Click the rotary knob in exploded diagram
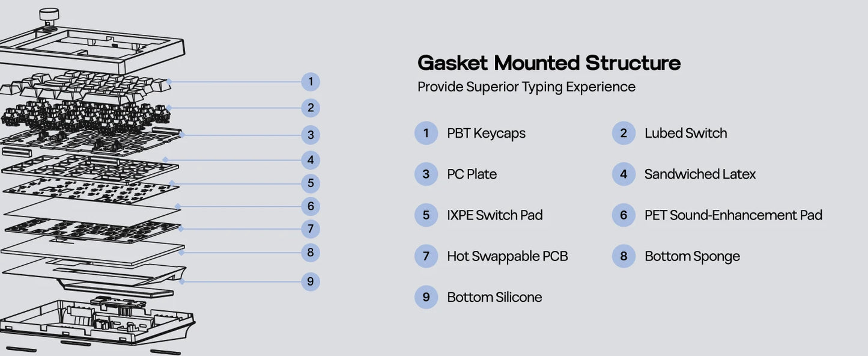The width and height of the screenshot is (868, 356). pyautogui.click(x=49, y=16)
